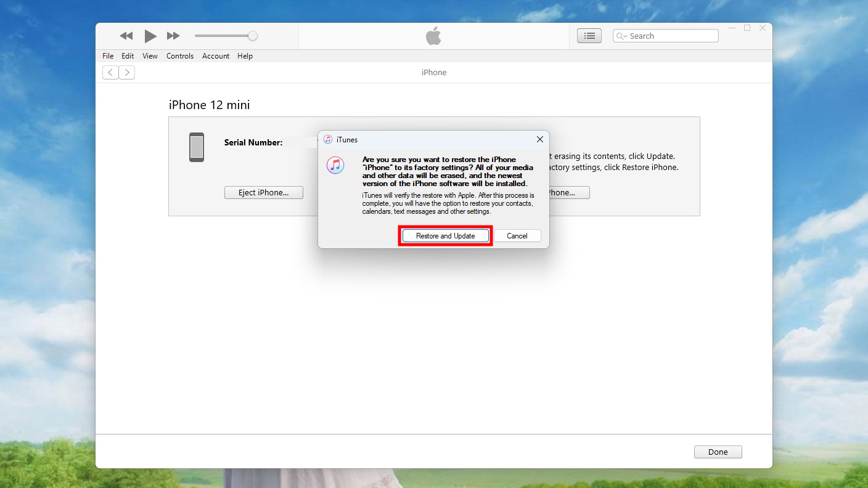
Task: Click the Play button in iTunes
Action: click(x=150, y=36)
